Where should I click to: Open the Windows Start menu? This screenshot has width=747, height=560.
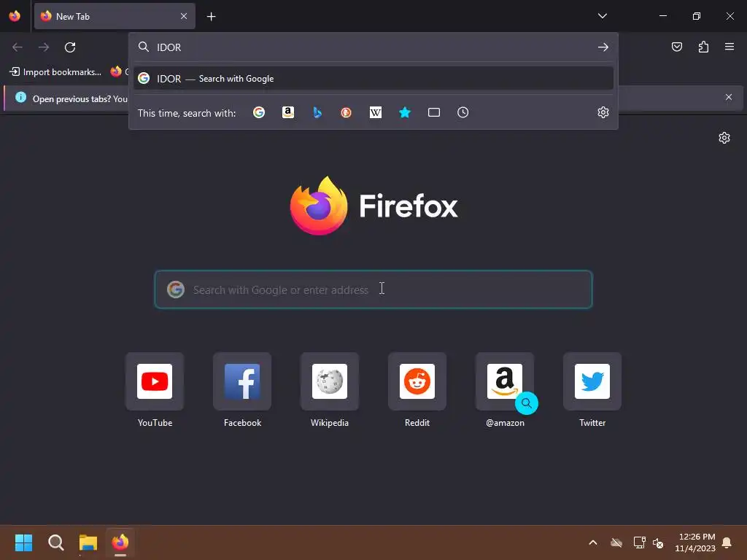point(23,542)
